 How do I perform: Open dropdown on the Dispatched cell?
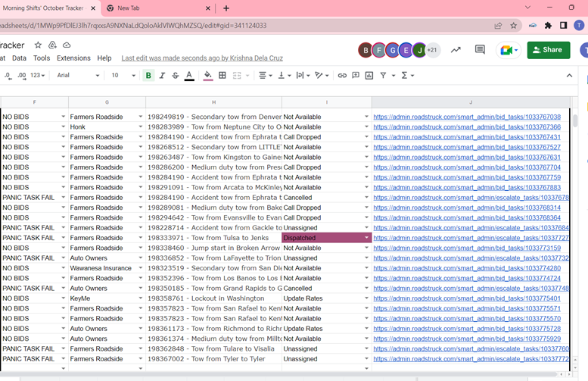[x=366, y=238]
